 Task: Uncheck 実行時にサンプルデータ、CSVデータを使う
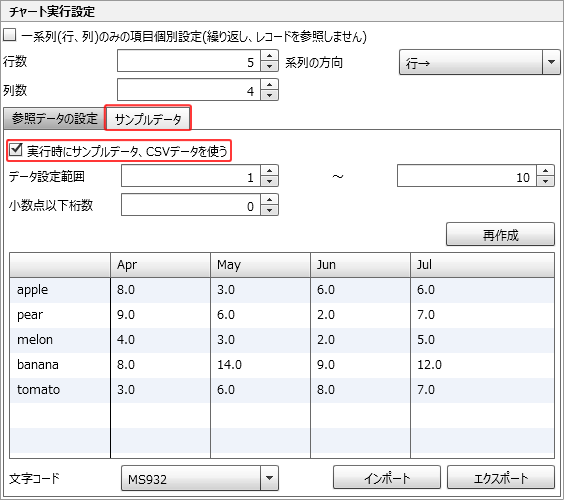tap(15, 150)
